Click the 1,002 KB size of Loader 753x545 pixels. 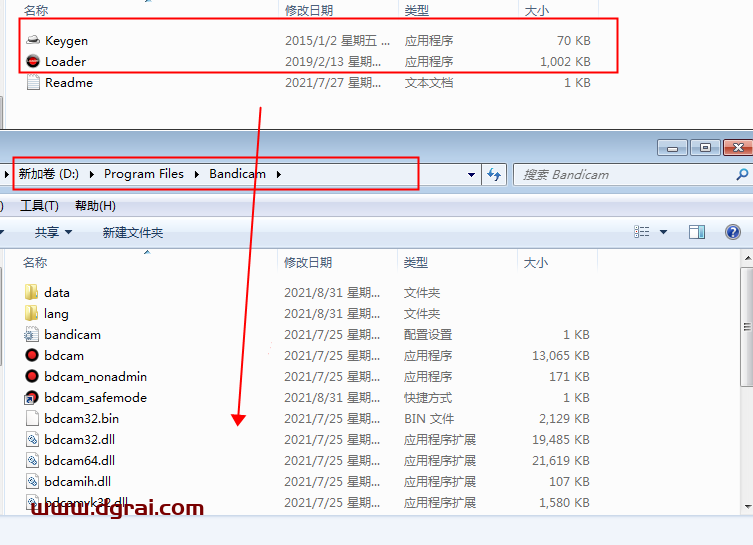(x=565, y=61)
